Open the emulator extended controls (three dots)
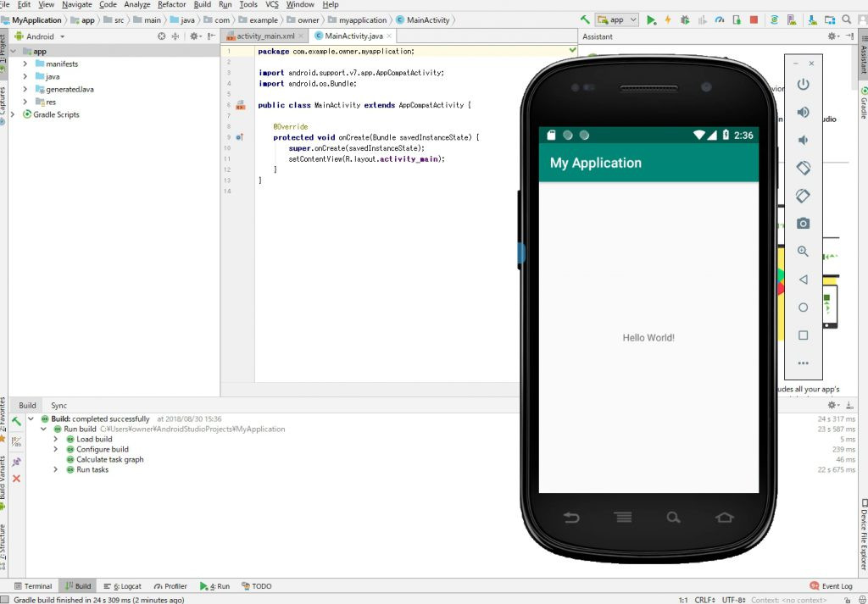This screenshot has height=604, width=868. [803, 363]
